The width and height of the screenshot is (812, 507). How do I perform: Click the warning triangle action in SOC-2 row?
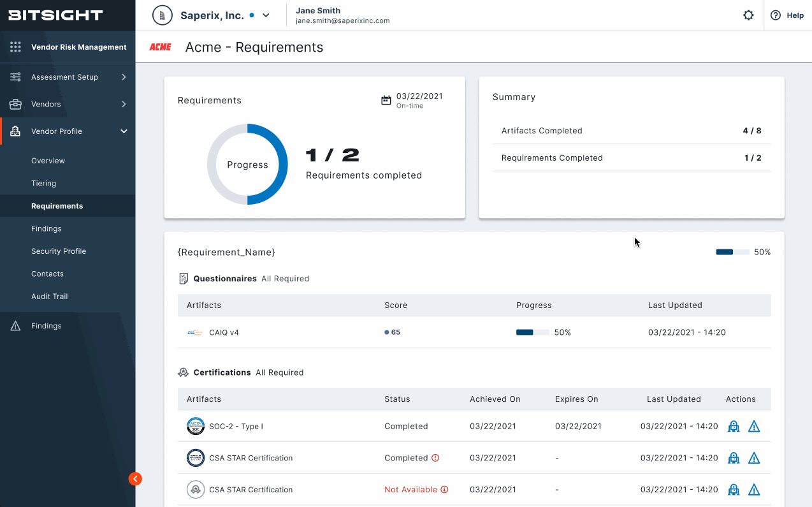pyautogui.click(x=754, y=426)
